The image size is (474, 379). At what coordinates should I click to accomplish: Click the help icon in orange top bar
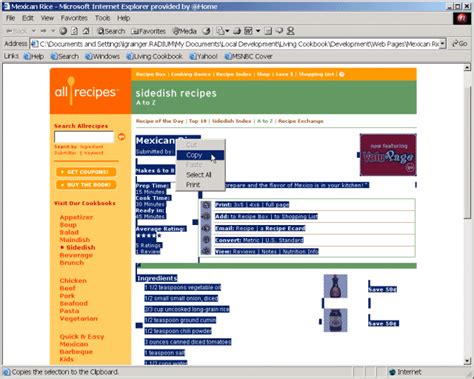click(342, 74)
